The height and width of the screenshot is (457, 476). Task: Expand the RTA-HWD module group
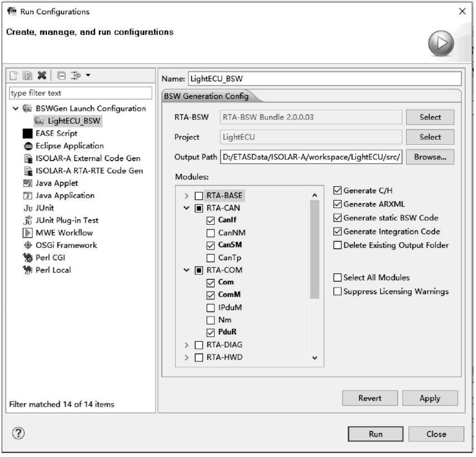pyautogui.click(x=187, y=359)
